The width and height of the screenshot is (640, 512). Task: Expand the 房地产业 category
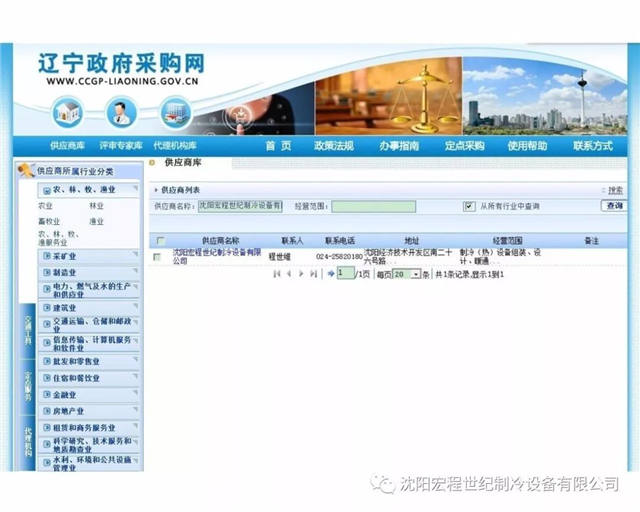click(x=88, y=412)
